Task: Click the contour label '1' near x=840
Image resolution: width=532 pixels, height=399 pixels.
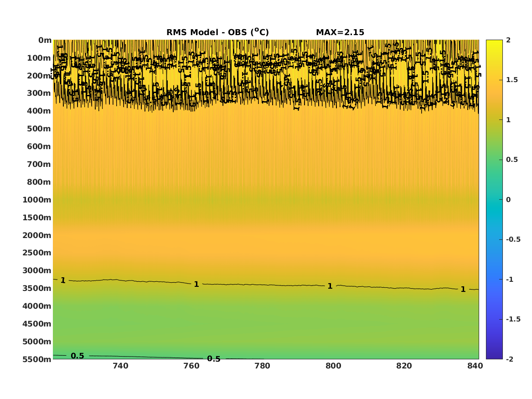Action: click(463, 290)
